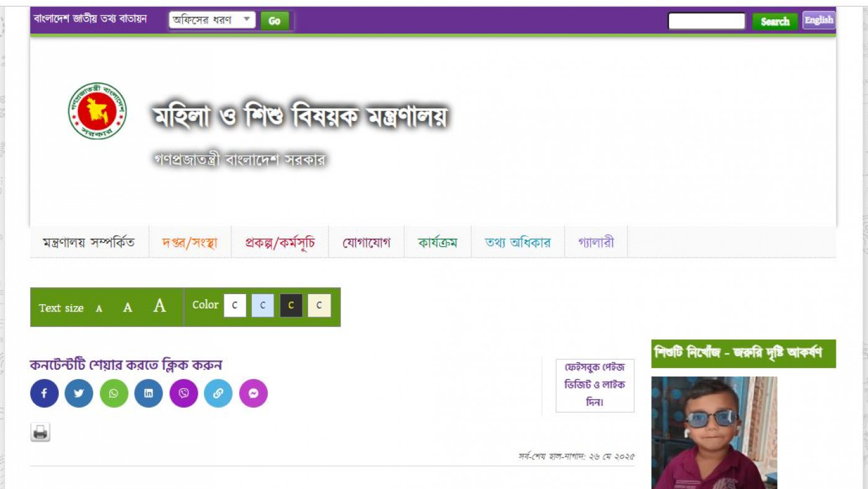
Task: Open the অফিসের ধরণ dropdown
Action: pyautogui.click(x=212, y=20)
